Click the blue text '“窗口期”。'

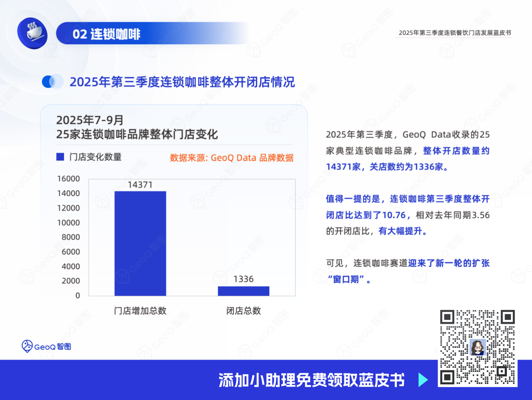point(348,279)
